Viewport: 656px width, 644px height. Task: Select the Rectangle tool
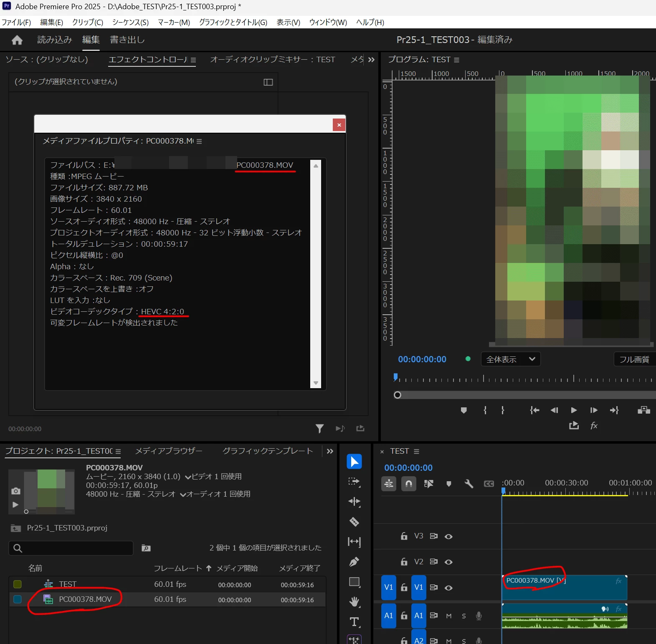pos(354,582)
